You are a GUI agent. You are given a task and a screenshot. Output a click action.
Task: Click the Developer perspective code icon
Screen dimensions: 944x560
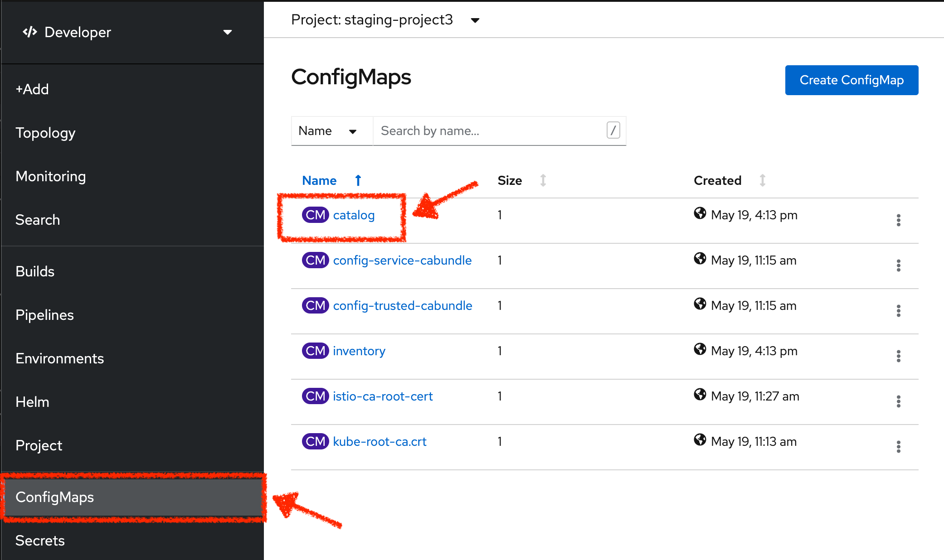click(30, 32)
